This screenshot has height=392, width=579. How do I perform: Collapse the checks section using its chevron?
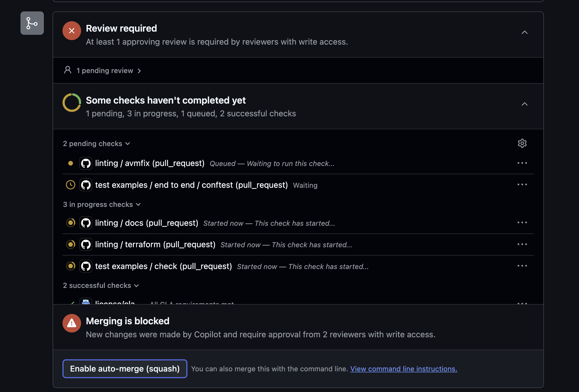click(525, 104)
